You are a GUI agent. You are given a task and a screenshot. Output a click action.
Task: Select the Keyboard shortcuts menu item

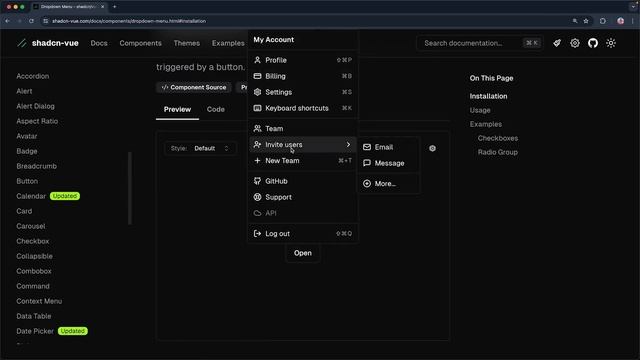[302, 108]
